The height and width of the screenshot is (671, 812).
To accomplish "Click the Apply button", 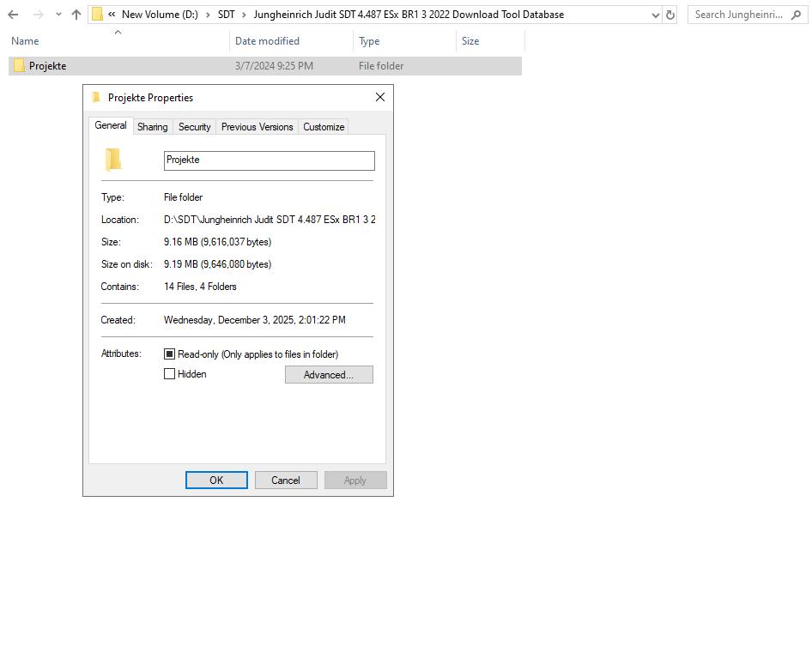I will [x=355, y=481].
